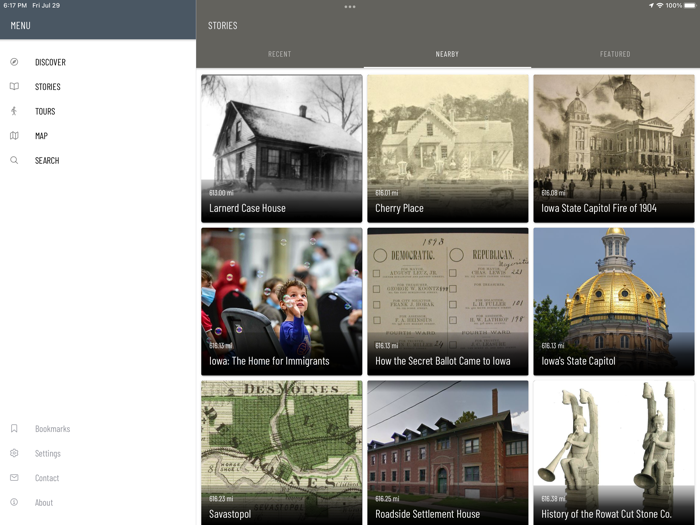This screenshot has height=525, width=700.
Task: Switch to the Featured tab
Action: (615, 54)
